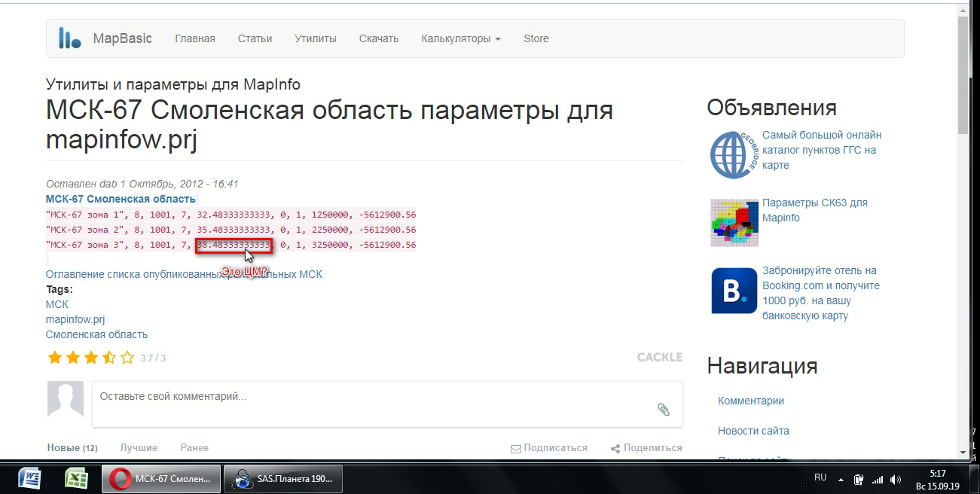Image resolution: width=980 pixels, height=494 pixels.
Task: Go to the Скачать page
Action: [379, 38]
